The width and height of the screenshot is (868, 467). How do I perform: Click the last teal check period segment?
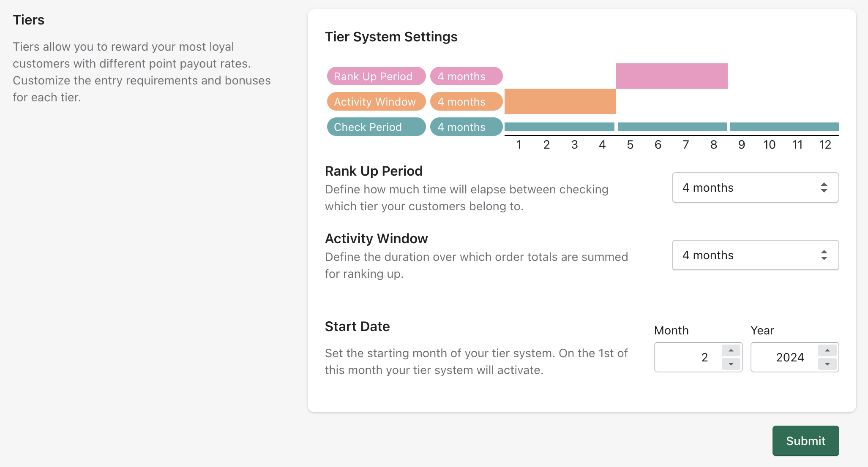[784, 127]
